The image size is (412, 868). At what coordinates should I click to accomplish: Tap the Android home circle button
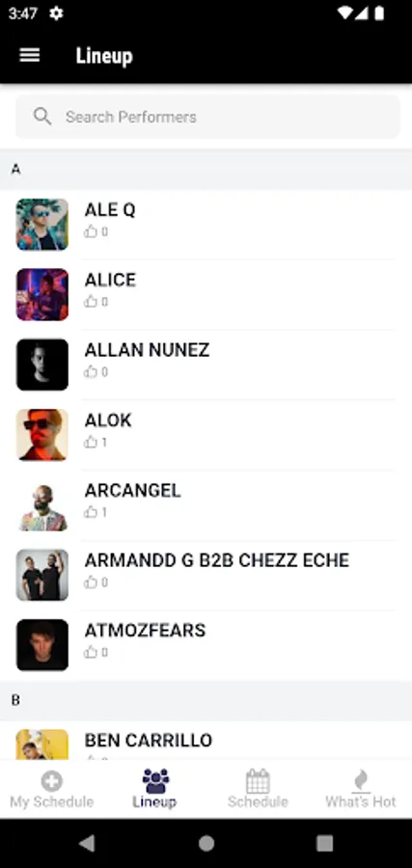(206, 843)
